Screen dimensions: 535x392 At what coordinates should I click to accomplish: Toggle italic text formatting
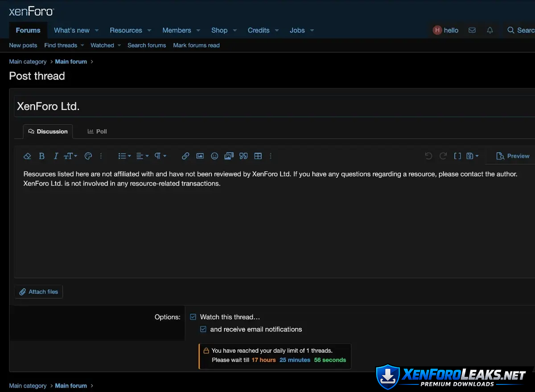(x=56, y=156)
